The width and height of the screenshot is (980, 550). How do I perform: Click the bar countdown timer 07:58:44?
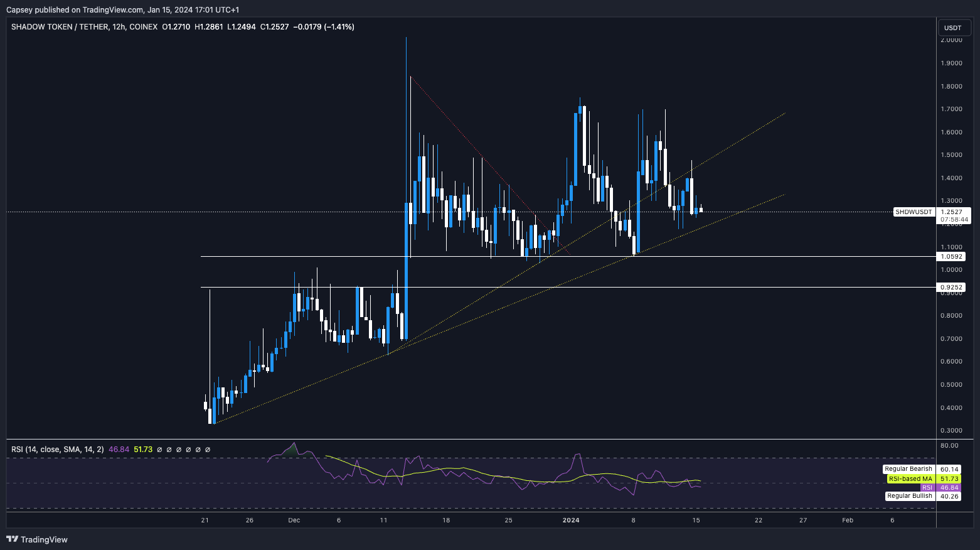(x=954, y=220)
